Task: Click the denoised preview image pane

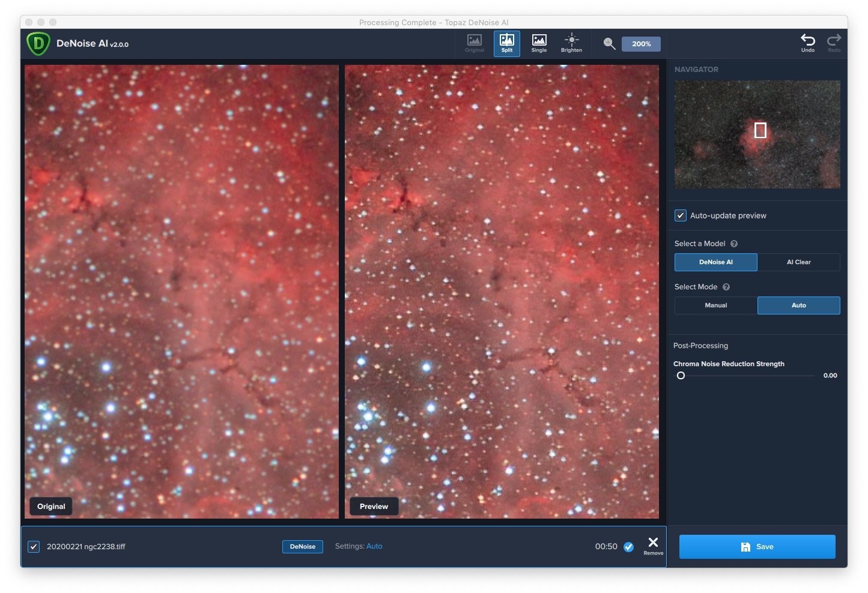Action: click(502, 292)
